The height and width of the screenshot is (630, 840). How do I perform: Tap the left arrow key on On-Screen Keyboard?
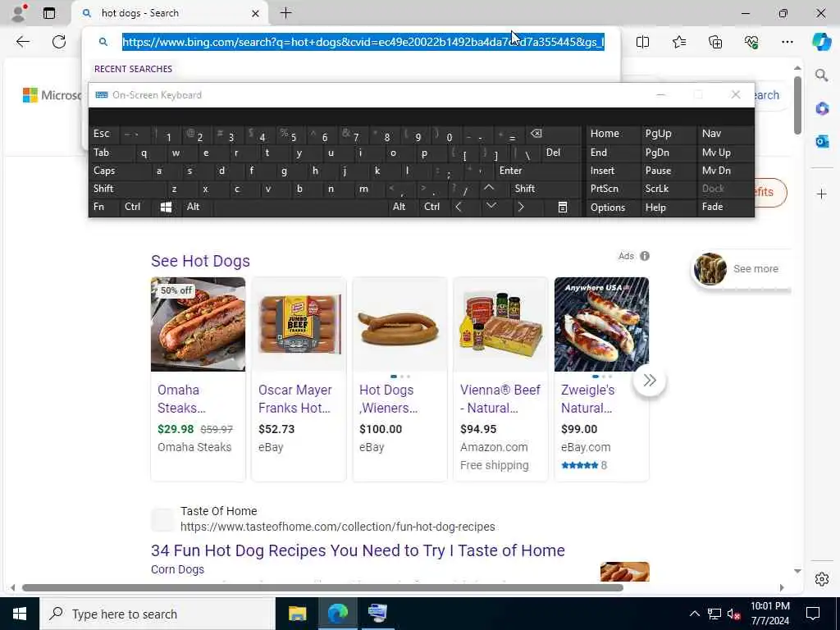459,208
